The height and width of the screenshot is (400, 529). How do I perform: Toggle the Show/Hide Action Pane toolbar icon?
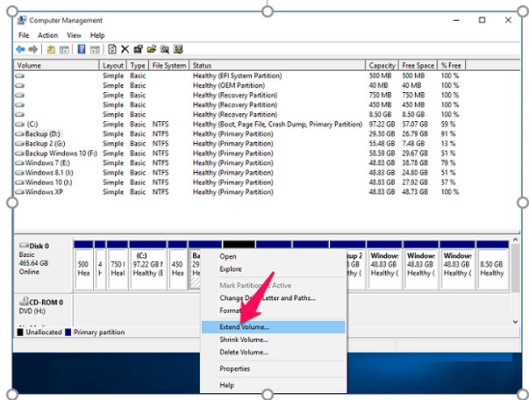(94, 50)
